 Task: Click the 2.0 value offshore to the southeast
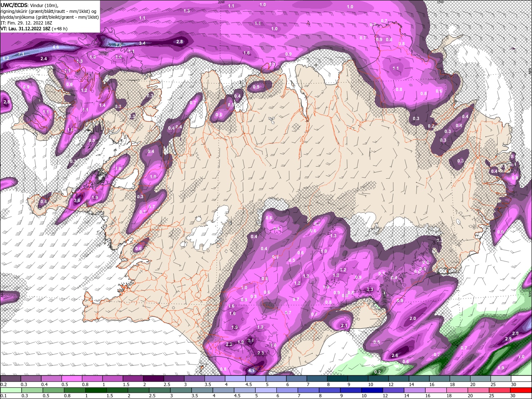[413, 319]
